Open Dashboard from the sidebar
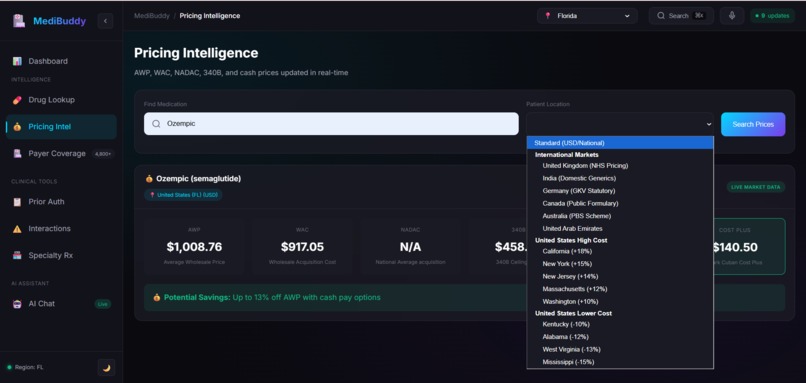This screenshot has width=806, height=383. click(61, 61)
